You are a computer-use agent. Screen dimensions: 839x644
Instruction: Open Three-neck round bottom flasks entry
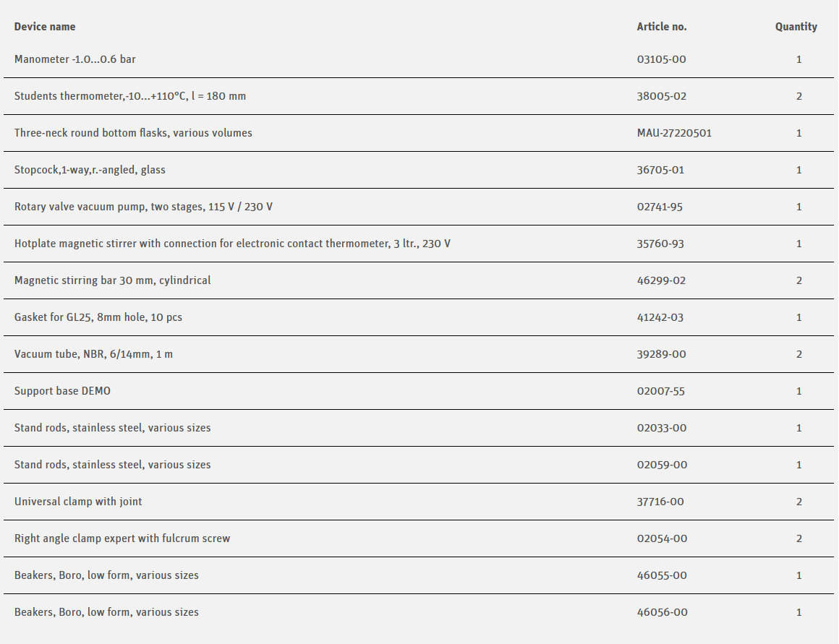133,133
